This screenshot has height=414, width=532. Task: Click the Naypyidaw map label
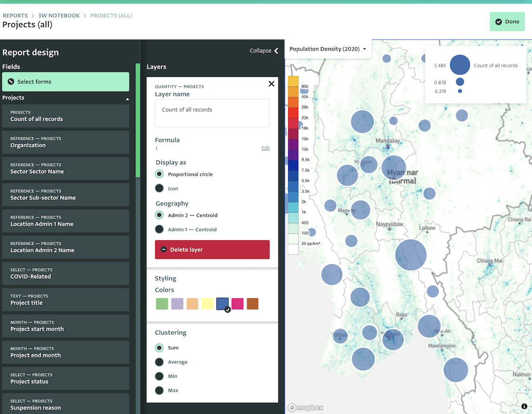tap(389, 224)
